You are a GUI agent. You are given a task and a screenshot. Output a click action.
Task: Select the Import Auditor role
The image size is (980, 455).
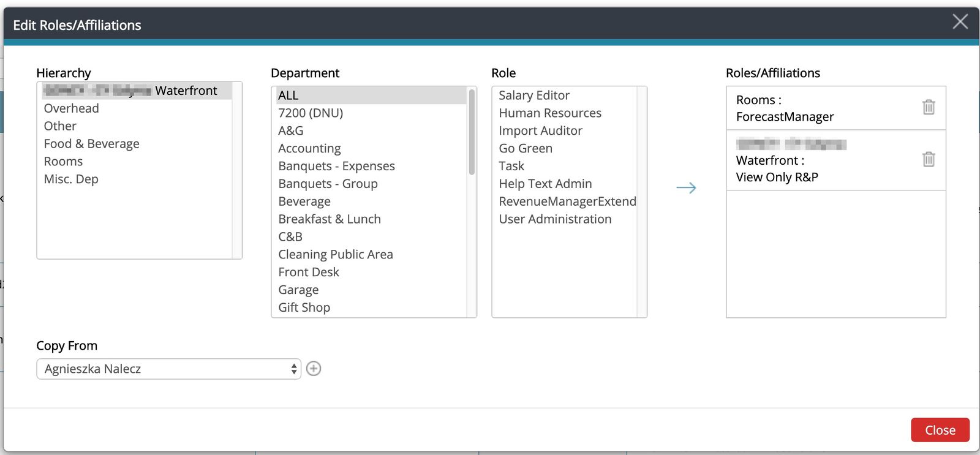pos(540,131)
